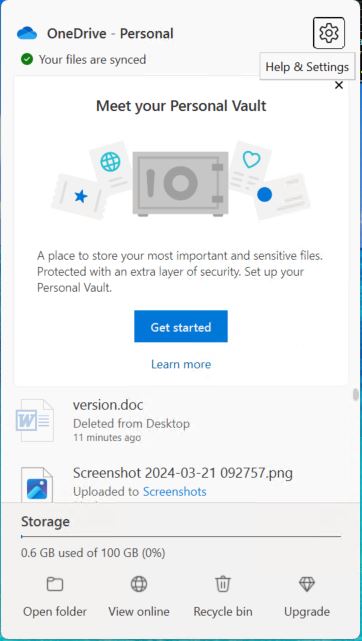Image resolution: width=362 pixels, height=641 pixels.
Task: Click the 11 minutes ago timestamp
Action: tap(107, 437)
